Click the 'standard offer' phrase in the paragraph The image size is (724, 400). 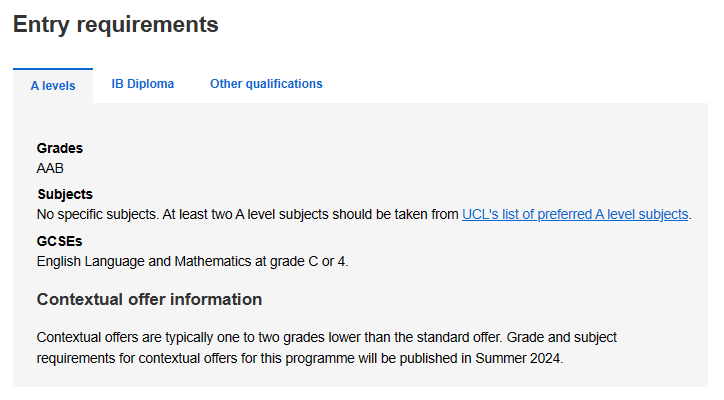[459, 337]
